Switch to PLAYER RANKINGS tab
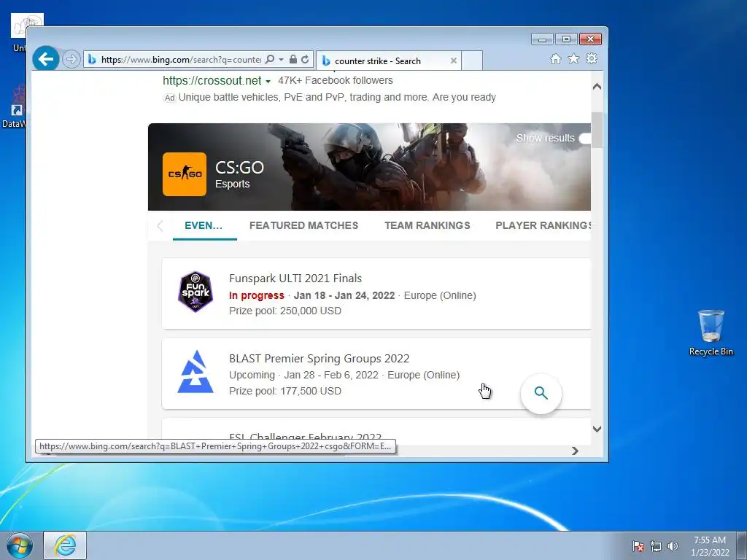 point(543,226)
